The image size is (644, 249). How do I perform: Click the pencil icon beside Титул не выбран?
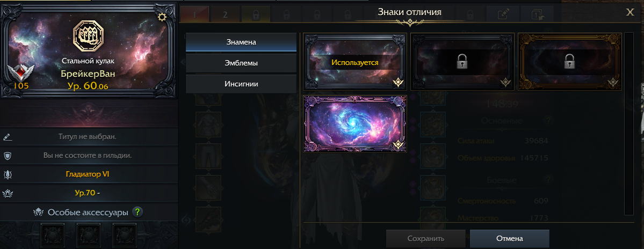(8, 137)
